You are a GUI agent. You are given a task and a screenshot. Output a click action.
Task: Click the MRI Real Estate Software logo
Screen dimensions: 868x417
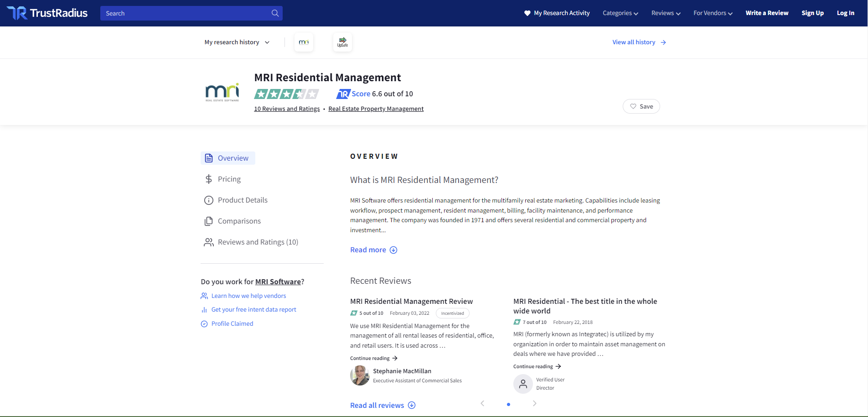click(222, 93)
